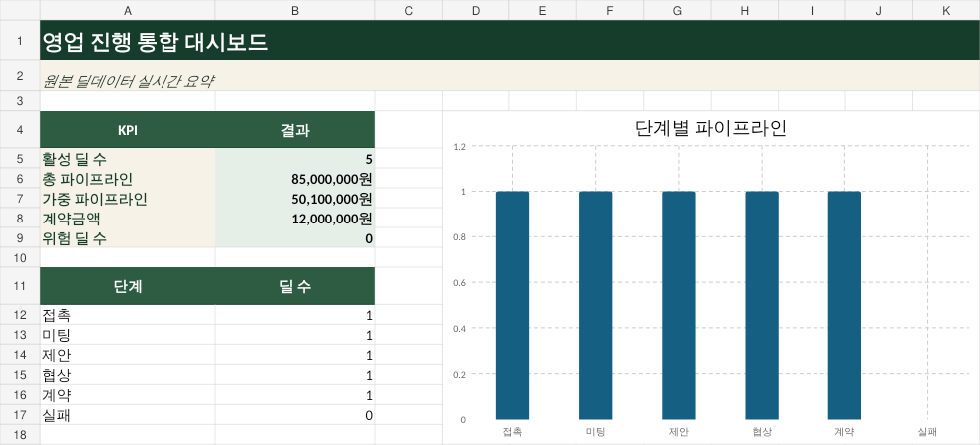Click the '위험 딜 수' result value 0
980x445 pixels.
pos(295,238)
